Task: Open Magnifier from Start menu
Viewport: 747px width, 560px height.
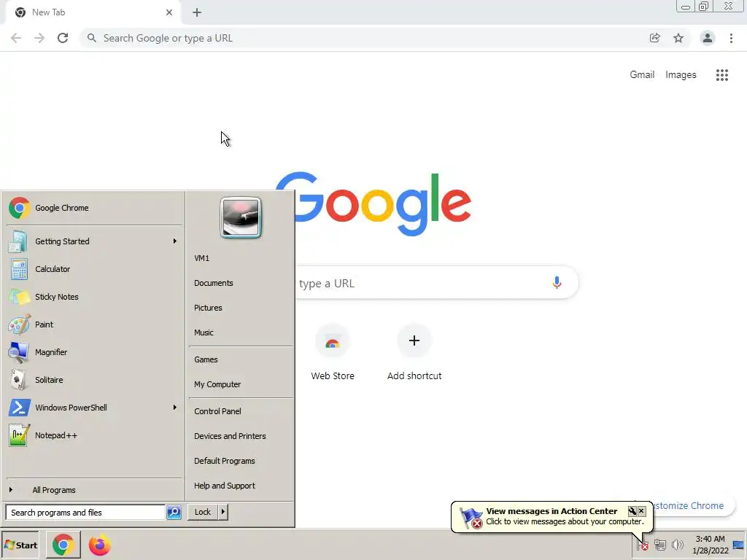Action: 93,352
